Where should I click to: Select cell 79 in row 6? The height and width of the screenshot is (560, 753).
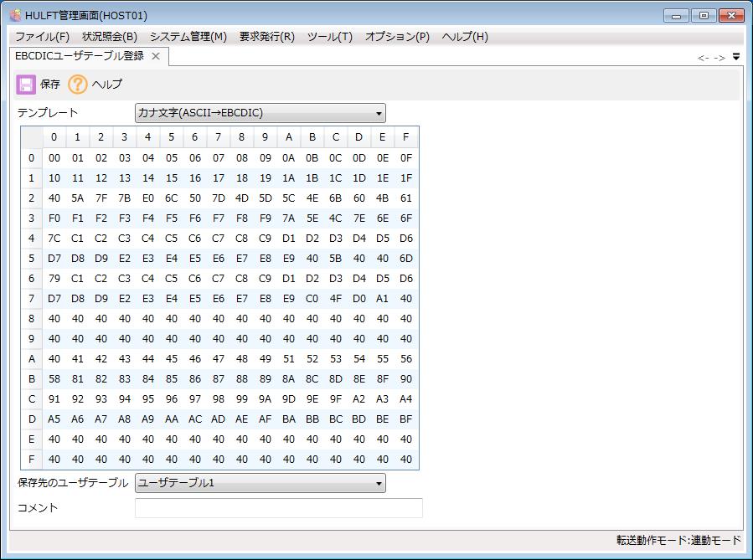[x=54, y=279]
